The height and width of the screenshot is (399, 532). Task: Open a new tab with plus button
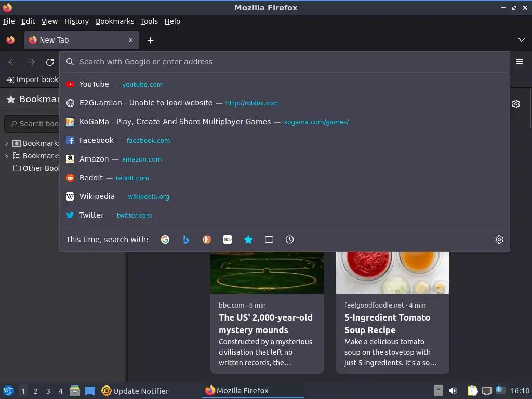click(x=150, y=41)
